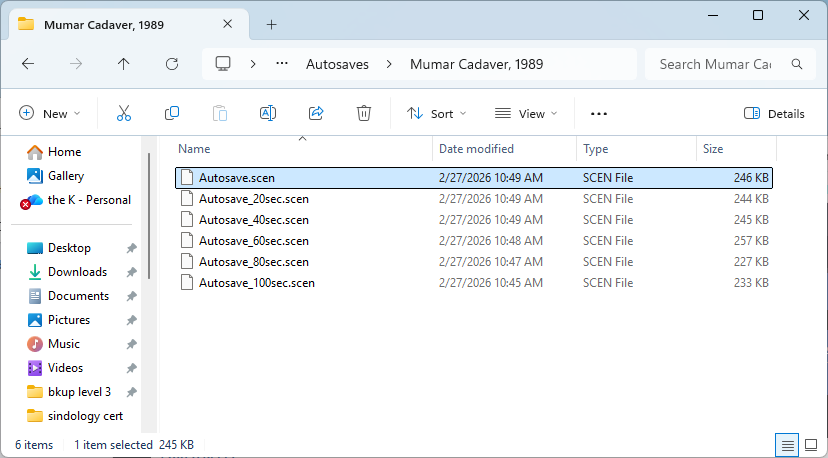
Task: Click the Autosave.scen file icon
Action: (187, 177)
